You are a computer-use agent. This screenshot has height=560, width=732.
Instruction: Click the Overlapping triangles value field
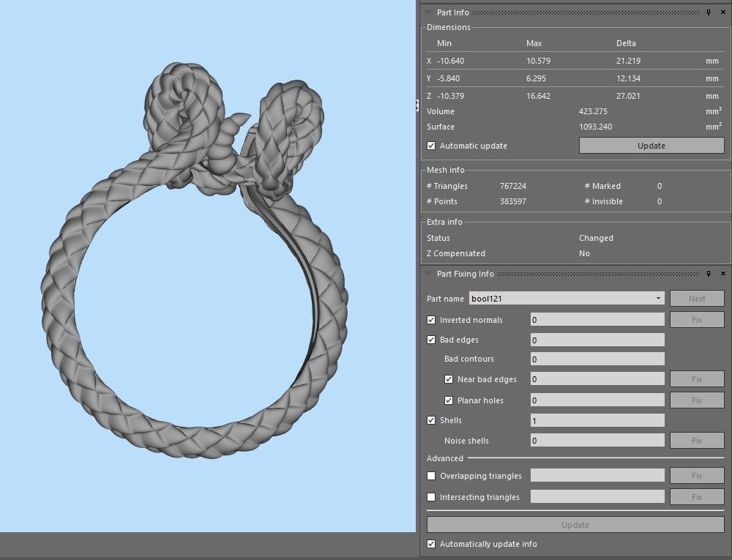597,476
